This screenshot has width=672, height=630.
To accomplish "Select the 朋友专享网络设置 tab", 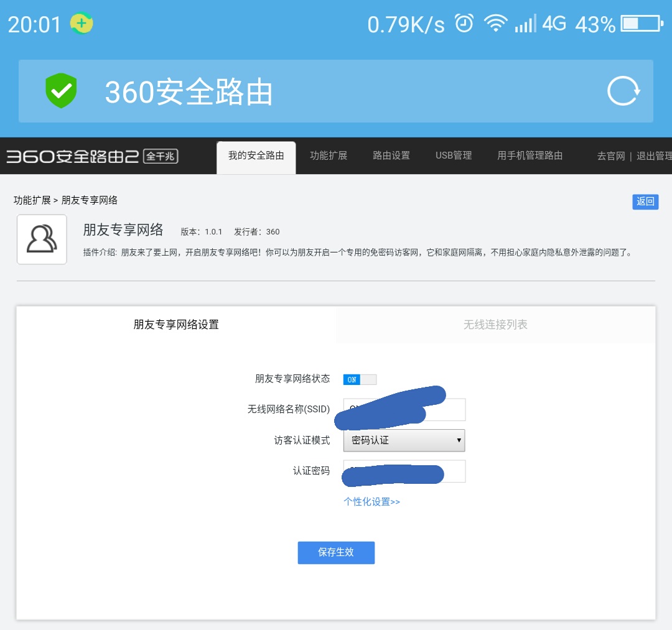I will (x=176, y=325).
